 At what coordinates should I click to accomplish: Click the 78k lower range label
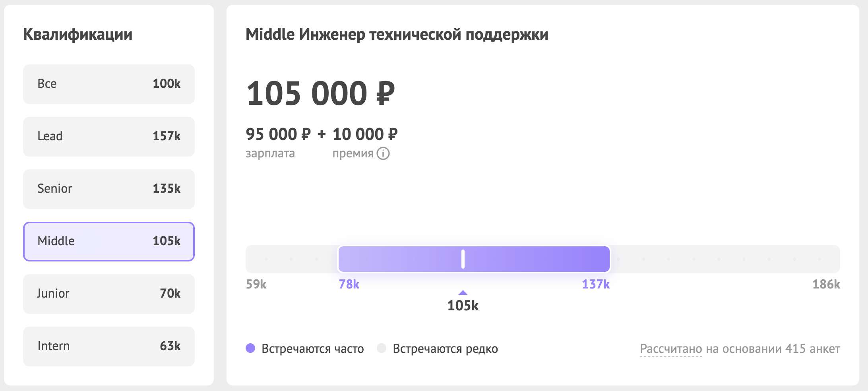pyautogui.click(x=349, y=284)
